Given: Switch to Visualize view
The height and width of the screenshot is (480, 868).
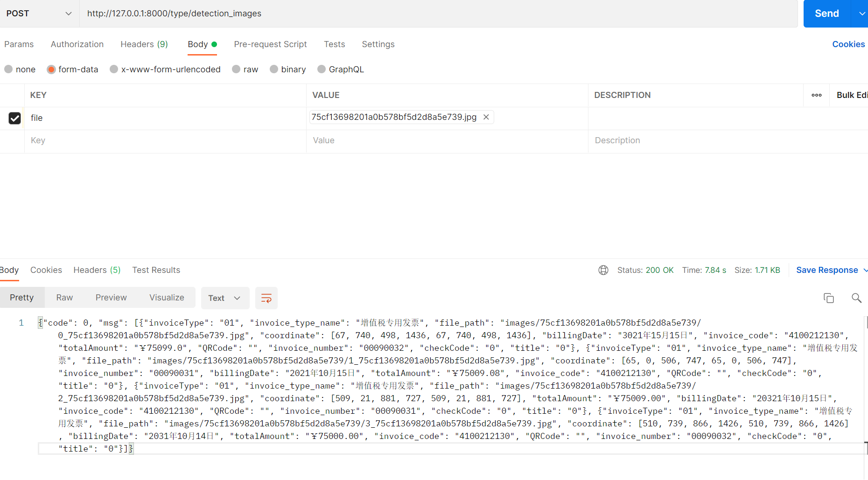Looking at the screenshot, I should 167,298.
